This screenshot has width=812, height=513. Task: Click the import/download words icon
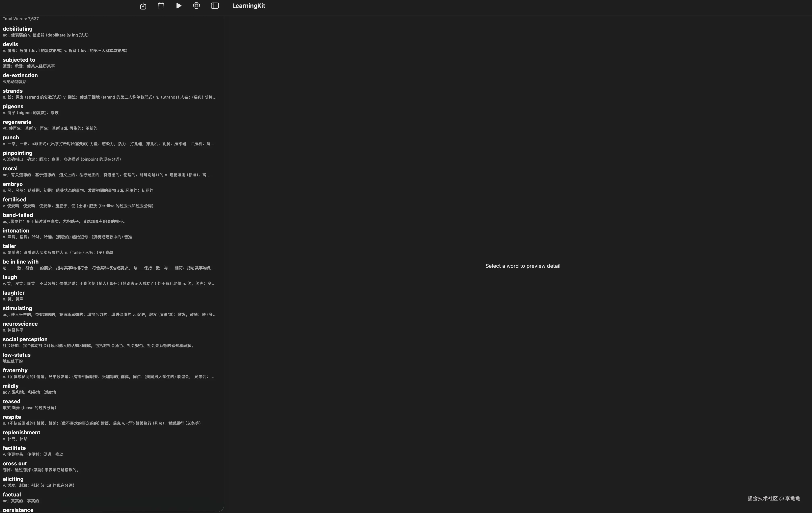(143, 6)
